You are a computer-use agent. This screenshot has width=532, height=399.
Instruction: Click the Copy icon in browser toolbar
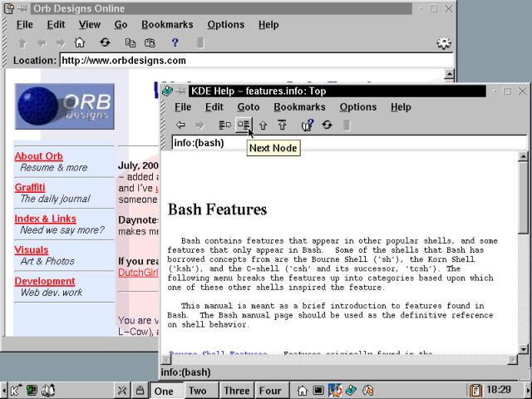130,42
